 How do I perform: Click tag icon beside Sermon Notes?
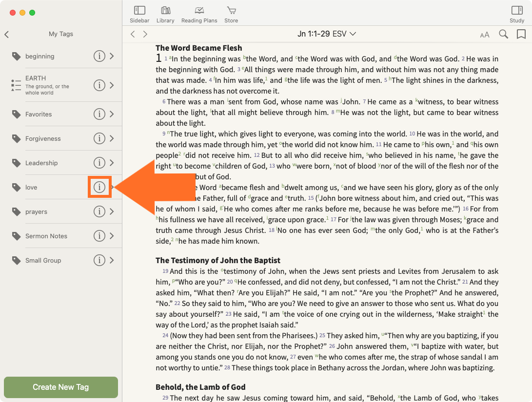[16, 236]
